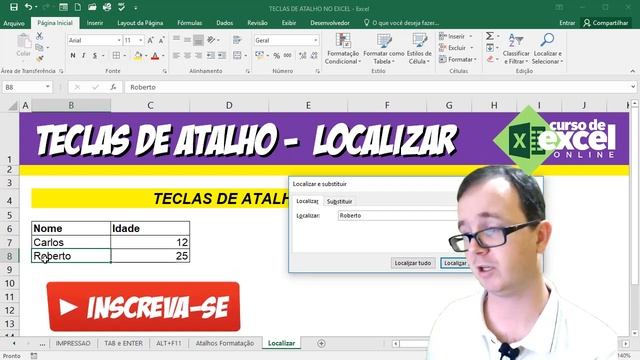Click the 'O que você deseja fazer' search box
Screen dimensions: 640x360
402,23
